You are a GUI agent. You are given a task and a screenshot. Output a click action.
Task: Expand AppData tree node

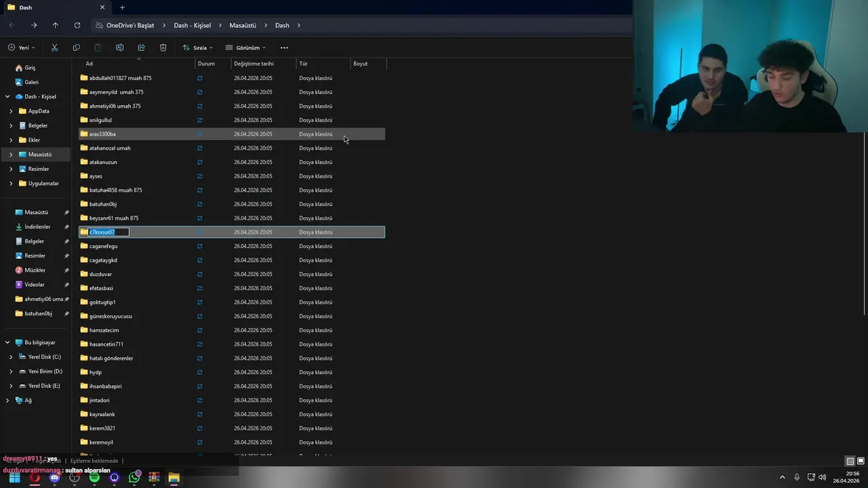click(11, 111)
